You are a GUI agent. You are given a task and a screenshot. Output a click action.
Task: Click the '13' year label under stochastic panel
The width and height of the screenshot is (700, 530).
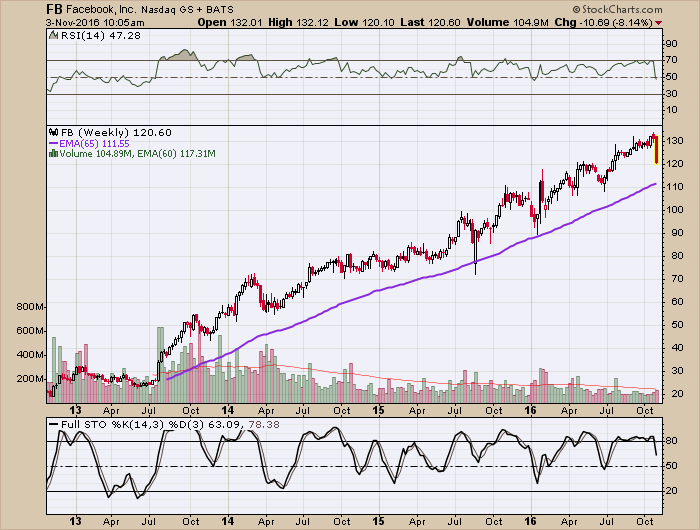76,521
